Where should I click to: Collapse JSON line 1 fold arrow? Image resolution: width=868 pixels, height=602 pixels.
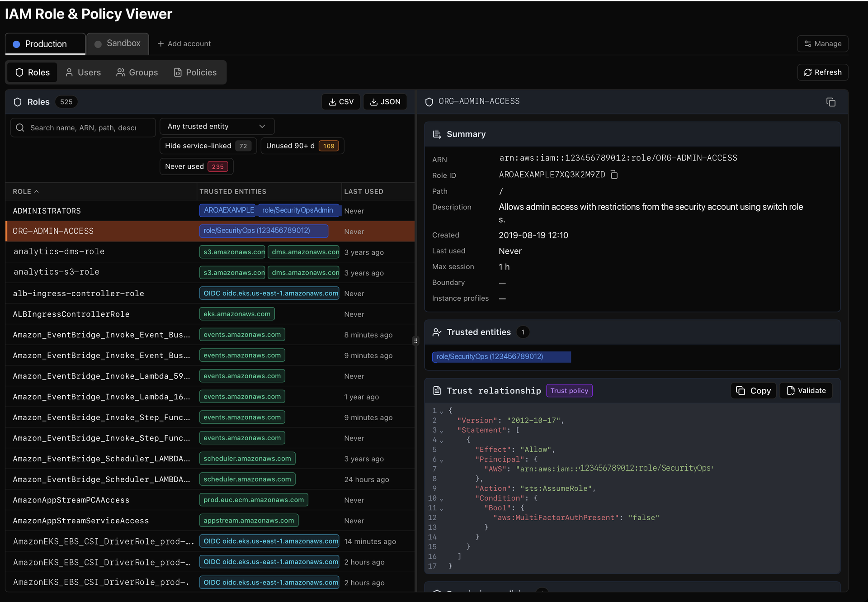442,412
